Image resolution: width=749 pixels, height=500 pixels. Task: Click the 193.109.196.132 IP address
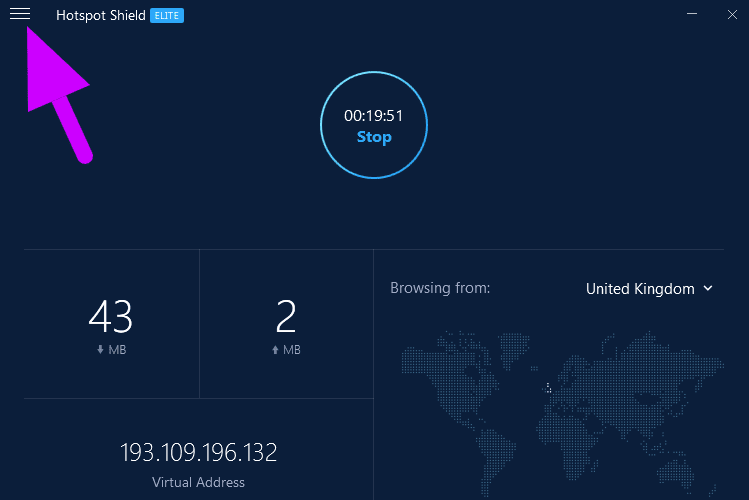point(198,453)
